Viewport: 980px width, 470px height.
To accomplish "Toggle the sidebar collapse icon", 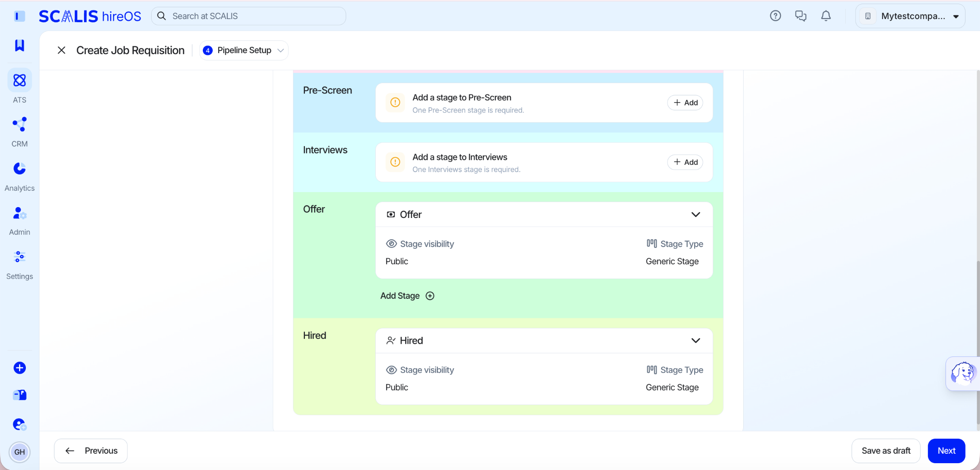I will pos(20,16).
